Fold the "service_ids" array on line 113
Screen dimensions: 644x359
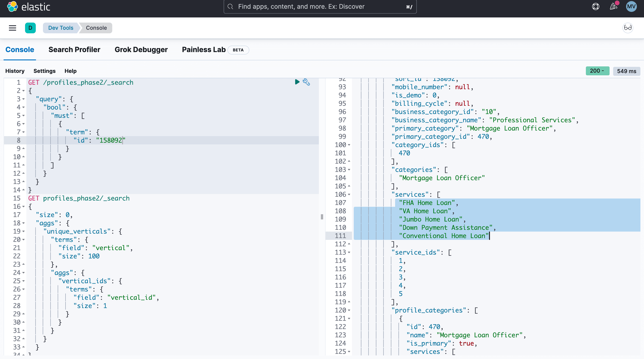(x=349, y=252)
